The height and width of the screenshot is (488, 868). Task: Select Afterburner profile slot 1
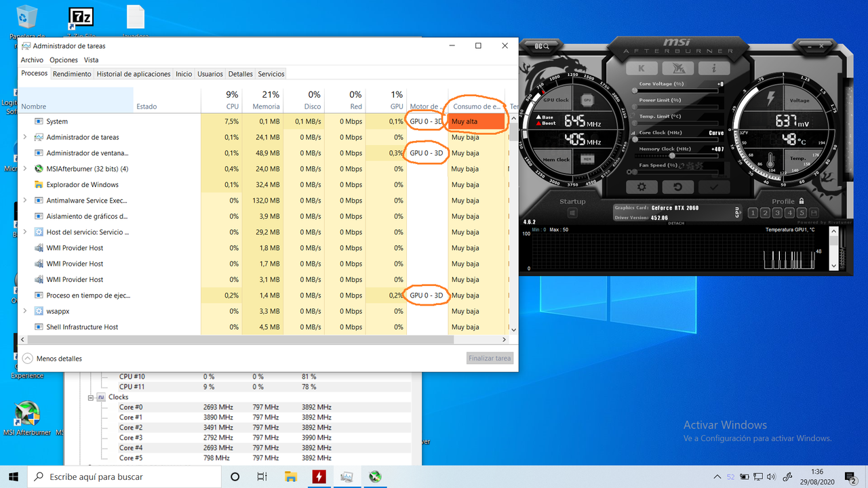click(x=753, y=213)
